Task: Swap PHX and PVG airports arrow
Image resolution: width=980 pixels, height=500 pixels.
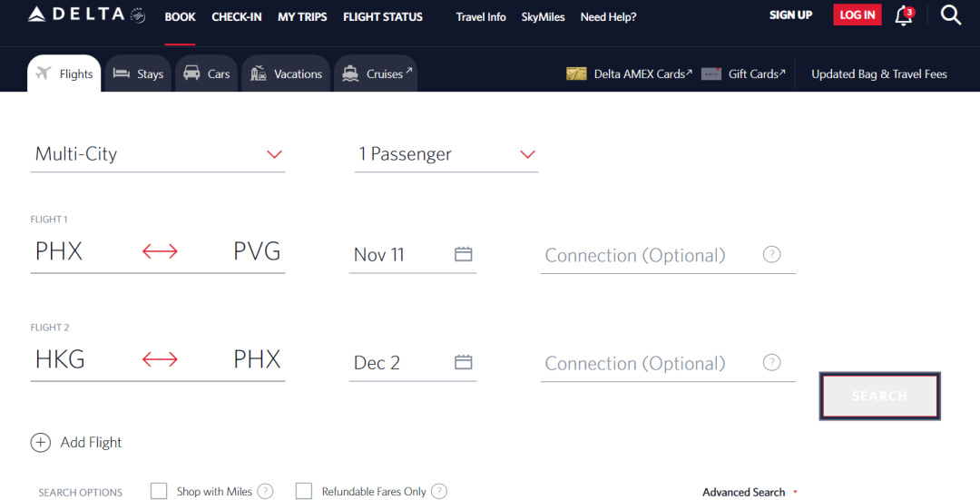Action: tap(160, 252)
